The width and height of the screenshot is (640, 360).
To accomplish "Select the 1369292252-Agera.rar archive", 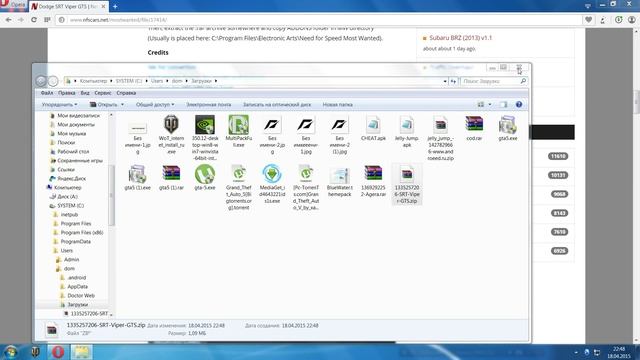I will point(373,174).
